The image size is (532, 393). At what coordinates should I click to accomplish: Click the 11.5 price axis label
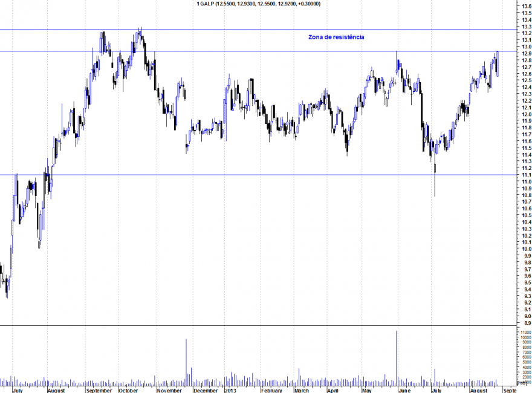(x=527, y=148)
